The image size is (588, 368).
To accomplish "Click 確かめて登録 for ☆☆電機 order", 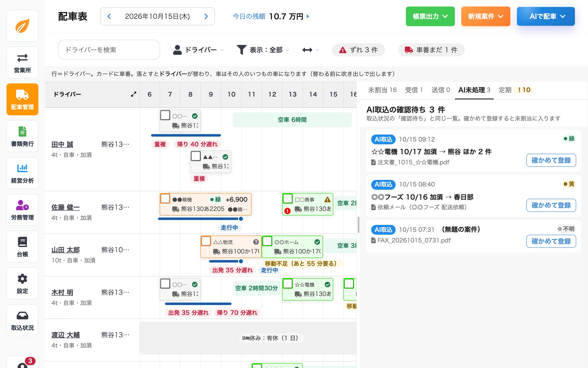I will point(551,160).
